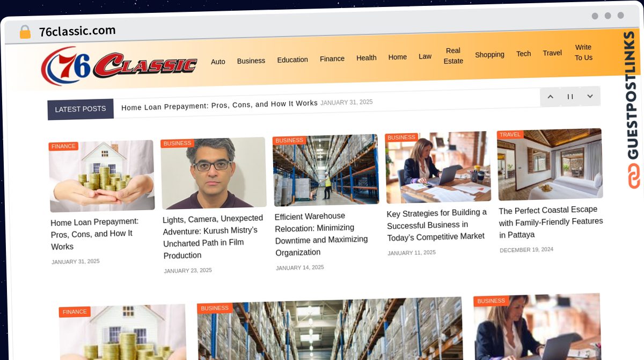Open The Perfect Coastal Escape article title
This screenshot has height=360, width=644.
click(x=551, y=222)
